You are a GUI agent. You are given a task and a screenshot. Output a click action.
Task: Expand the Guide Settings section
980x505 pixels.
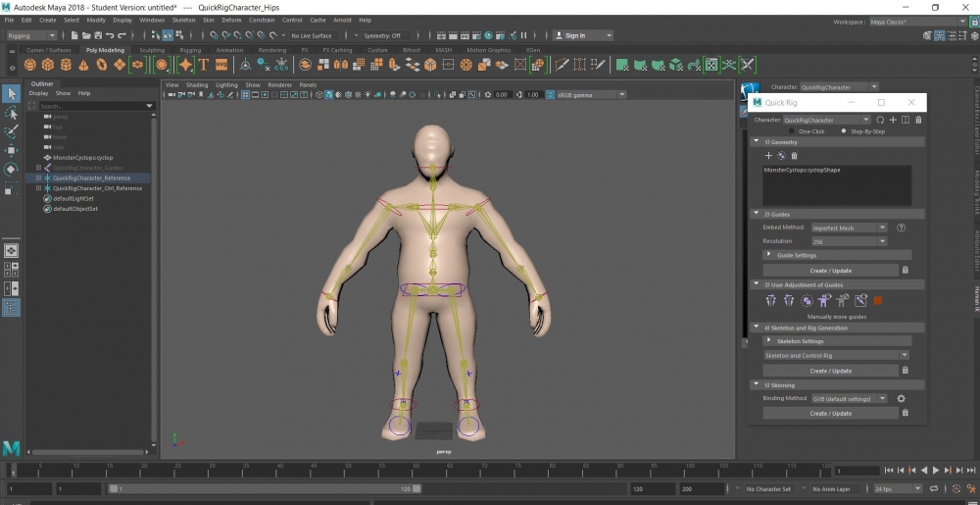(796, 255)
